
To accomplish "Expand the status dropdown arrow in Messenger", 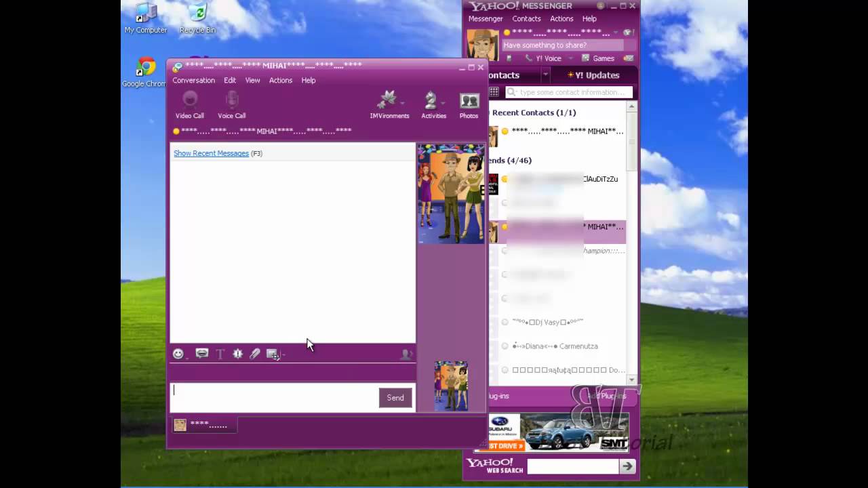I will pyautogui.click(x=616, y=32).
